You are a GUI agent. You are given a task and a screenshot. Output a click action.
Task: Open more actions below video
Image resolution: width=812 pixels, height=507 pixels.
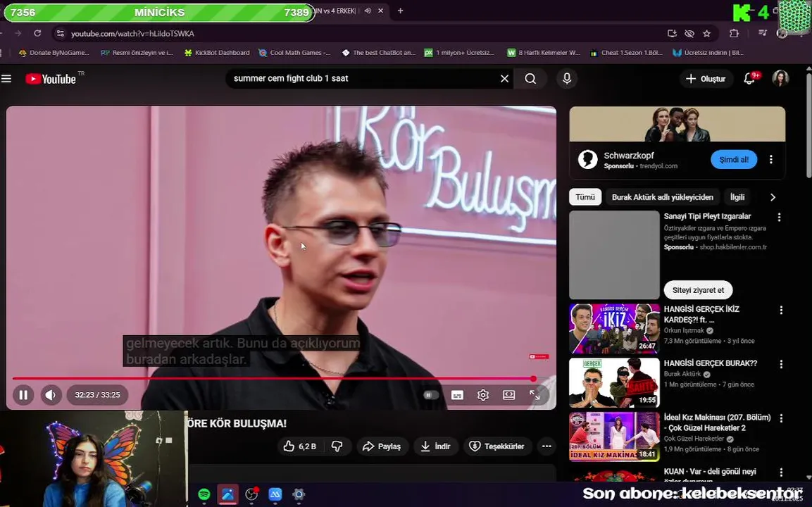pyautogui.click(x=546, y=446)
